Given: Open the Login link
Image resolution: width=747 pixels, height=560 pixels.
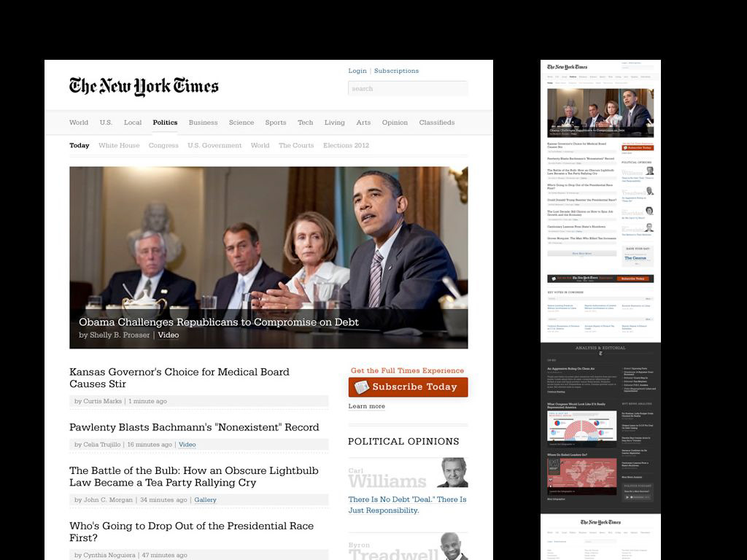Looking at the screenshot, I should [357, 71].
